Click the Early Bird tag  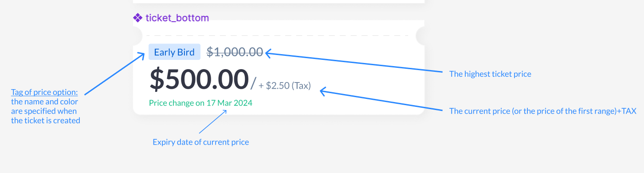(174, 52)
